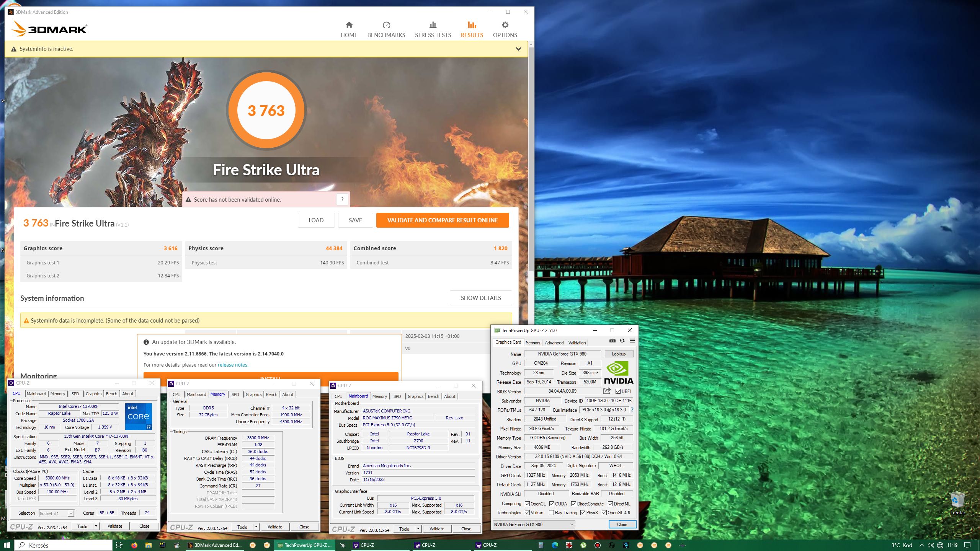Click SHOW DETAILS for System information

(x=481, y=298)
